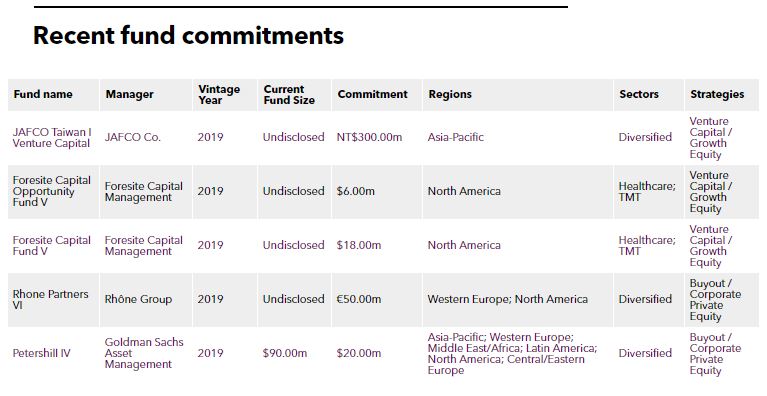Click the Manager column header
Viewport: 767px width, 396px height.
[130, 94]
